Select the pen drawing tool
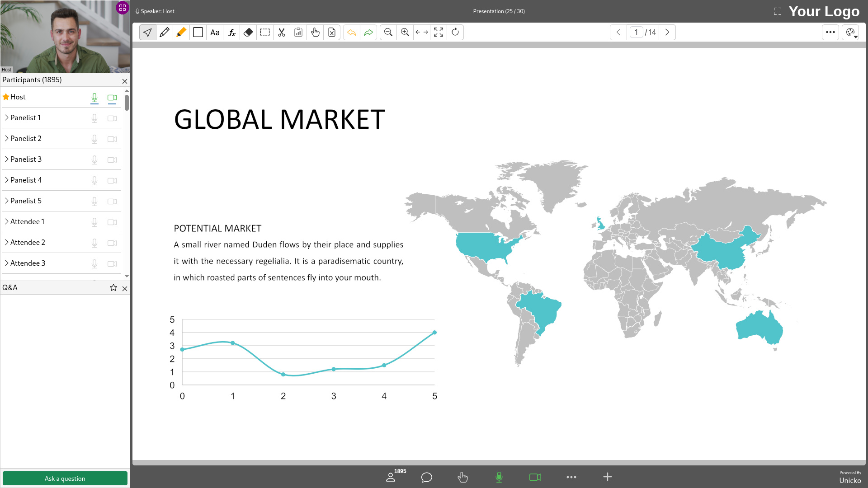868x488 pixels. (x=165, y=32)
